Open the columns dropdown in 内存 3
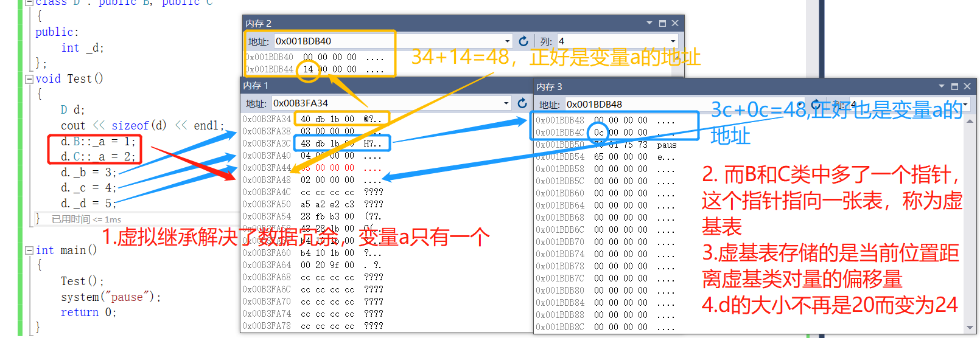 pyautogui.click(x=965, y=105)
